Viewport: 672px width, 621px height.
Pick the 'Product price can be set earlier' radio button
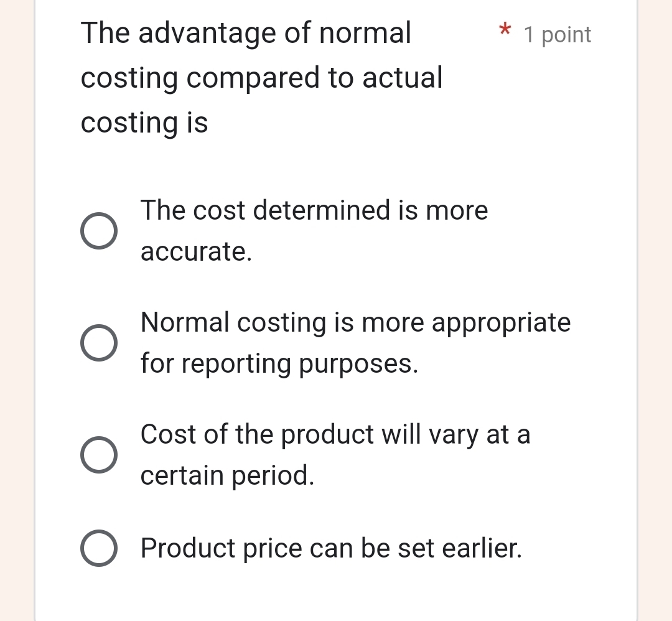point(98,548)
